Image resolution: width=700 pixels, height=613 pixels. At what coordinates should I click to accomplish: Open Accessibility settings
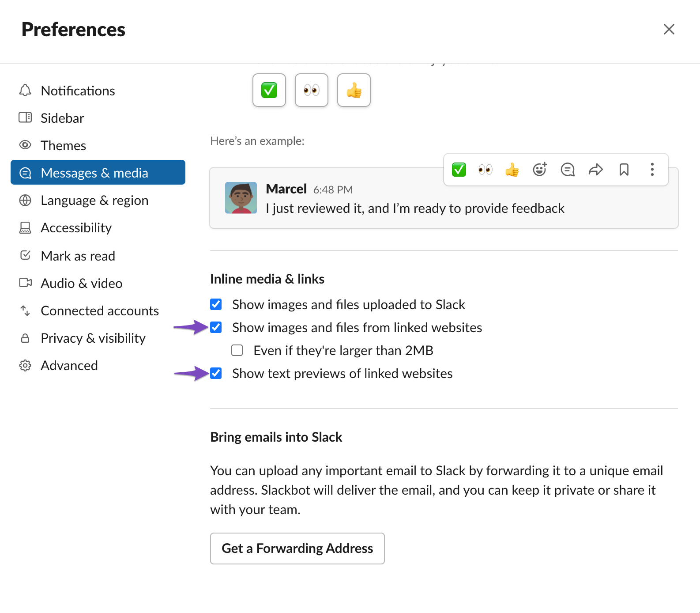(98, 227)
